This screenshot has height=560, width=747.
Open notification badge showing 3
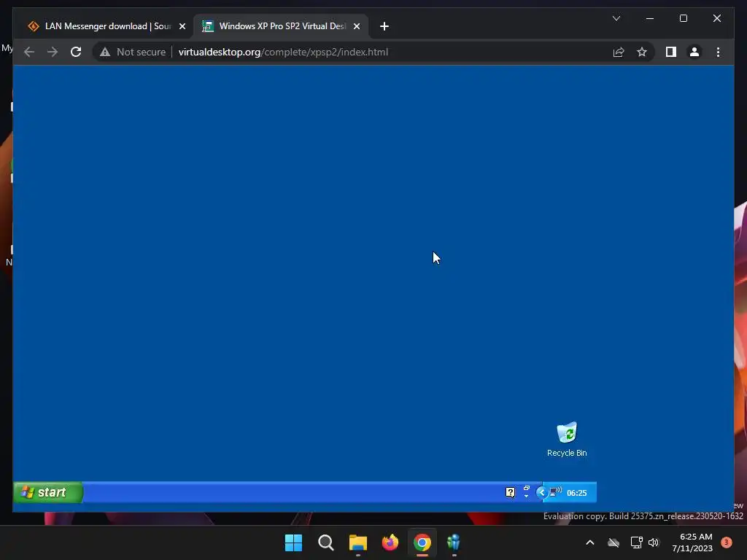pyautogui.click(x=727, y=542)
